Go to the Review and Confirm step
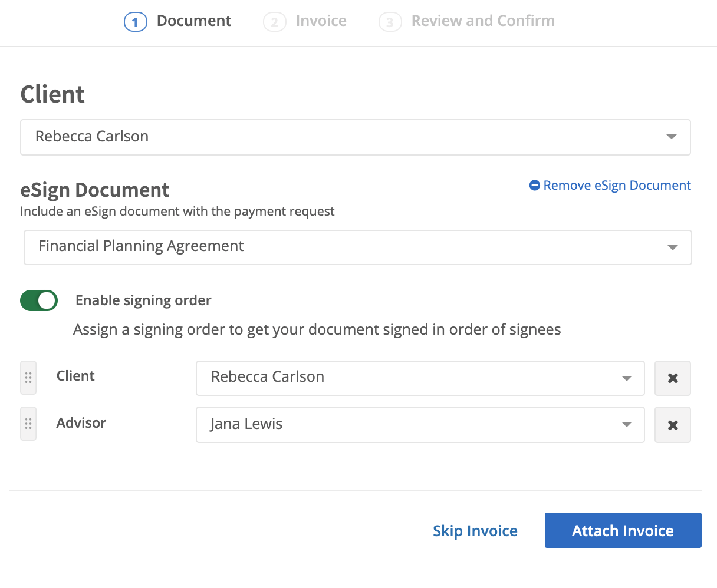Image resolution: width=717 pixels, height=588 pixels. click(482, 21)
